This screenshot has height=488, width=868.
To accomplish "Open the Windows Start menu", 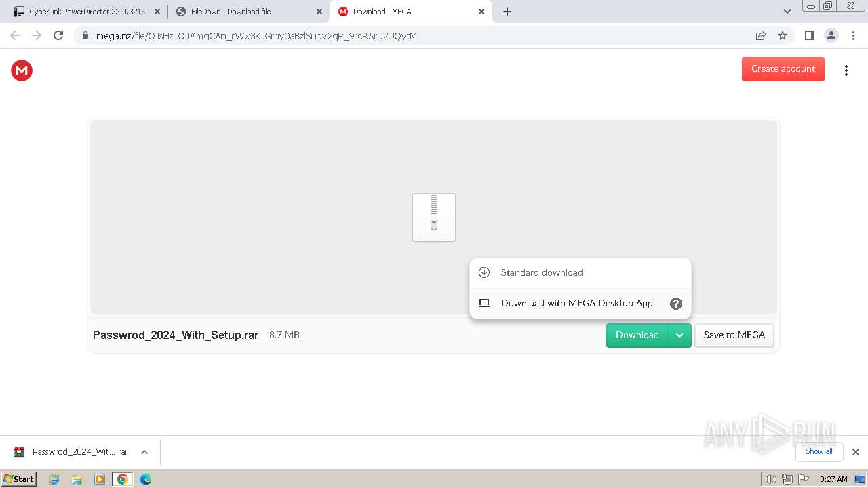I will [x=18, y=479].
